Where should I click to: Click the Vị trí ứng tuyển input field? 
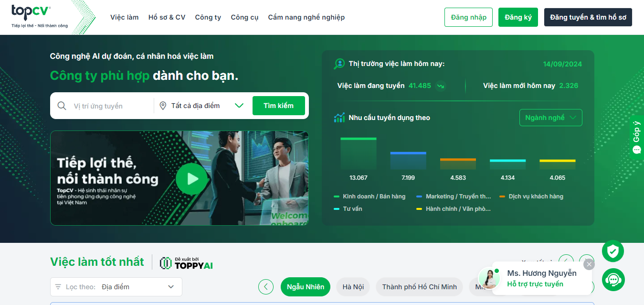[x=110, y=106]
